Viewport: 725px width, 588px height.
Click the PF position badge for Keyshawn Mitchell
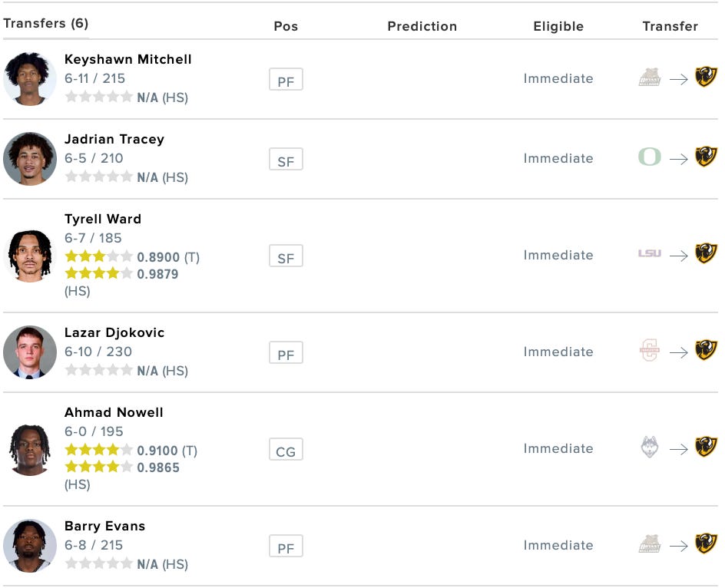point(286,80)
